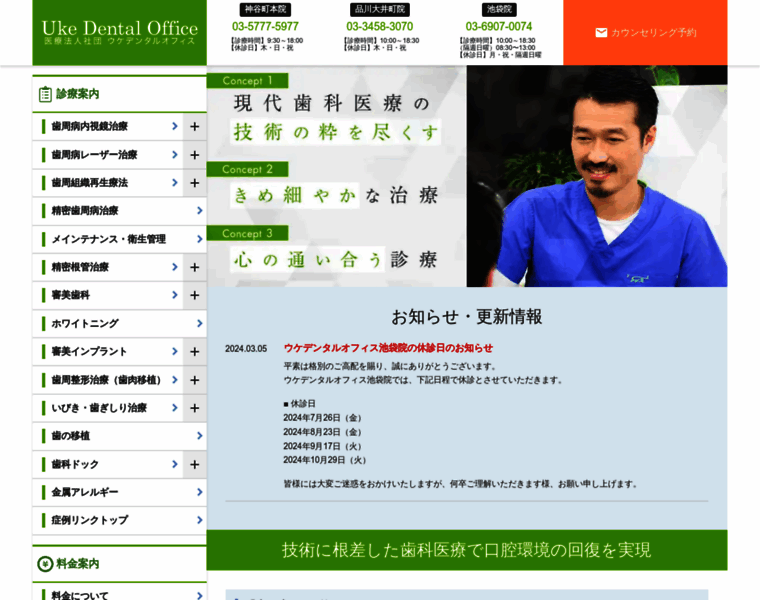Click the arrow icon on ホワイトニング
760x600 pixels.
200,324
